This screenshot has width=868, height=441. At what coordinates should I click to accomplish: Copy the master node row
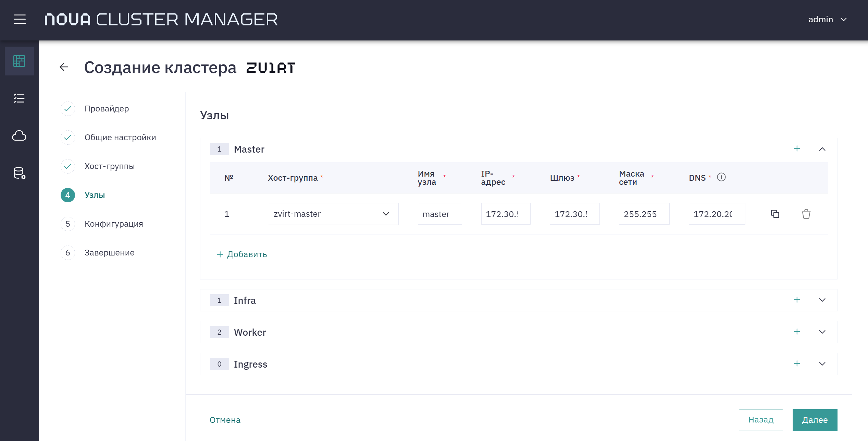[x=775, y=214]
